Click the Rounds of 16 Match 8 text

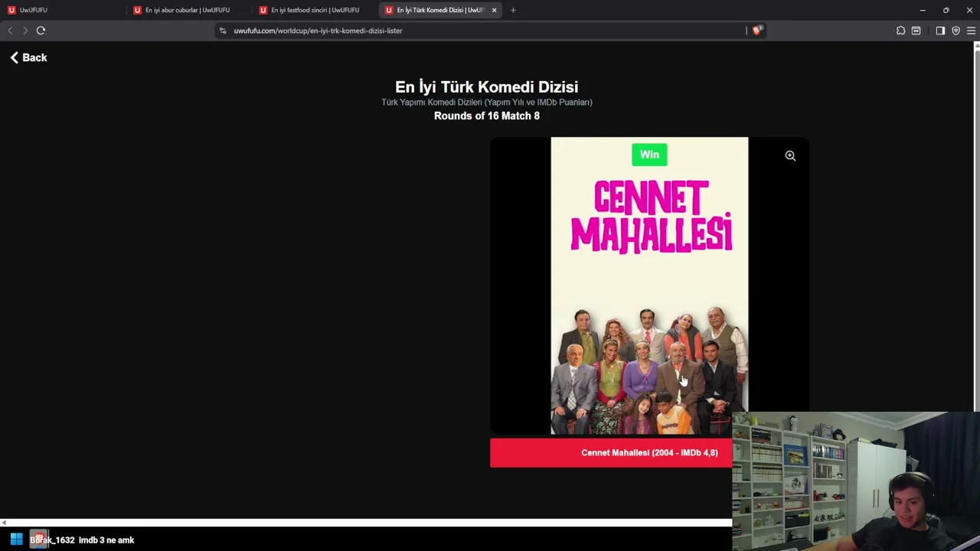point(487,116)
